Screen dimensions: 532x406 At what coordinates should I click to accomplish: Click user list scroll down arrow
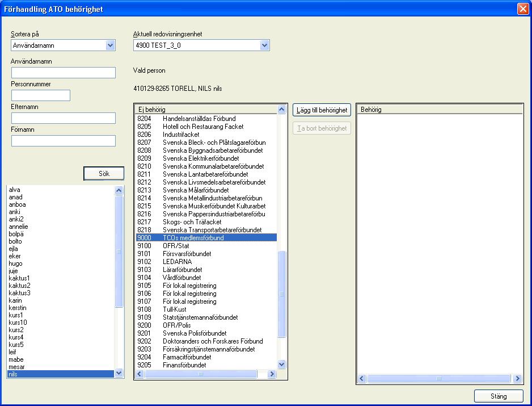click(119, 372)
